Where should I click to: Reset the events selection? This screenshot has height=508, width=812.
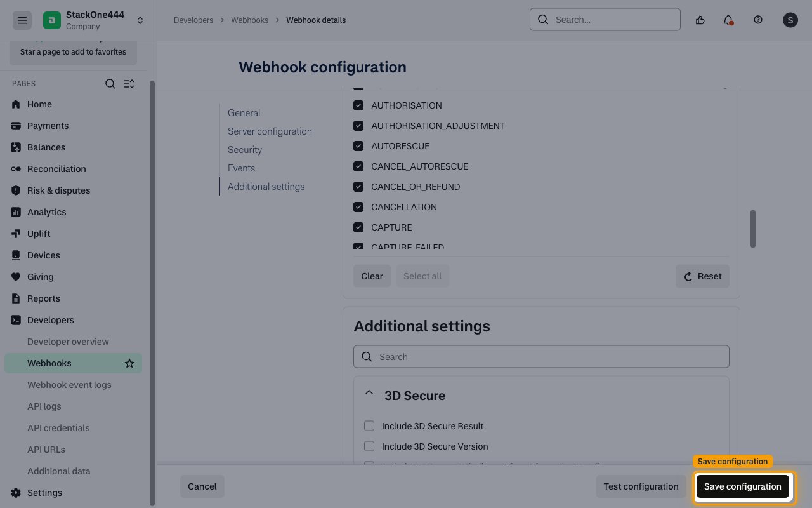point(702,276)
